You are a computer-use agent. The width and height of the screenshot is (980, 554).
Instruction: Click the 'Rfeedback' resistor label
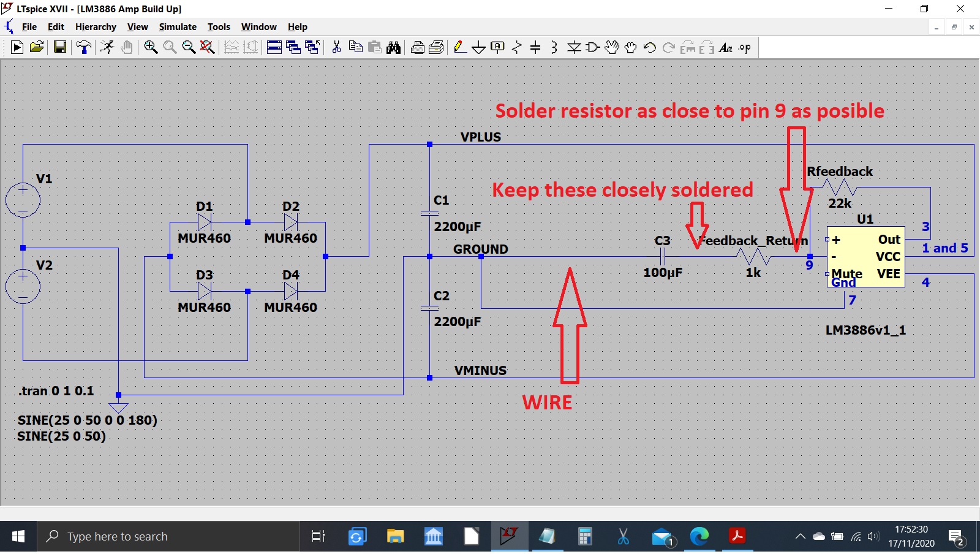click(x=840, y=172)
